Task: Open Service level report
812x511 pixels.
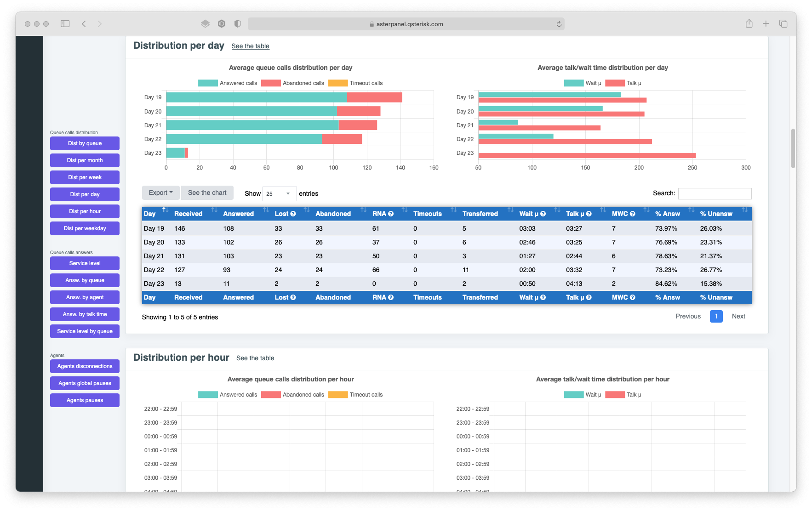Action: click(85, 263)
